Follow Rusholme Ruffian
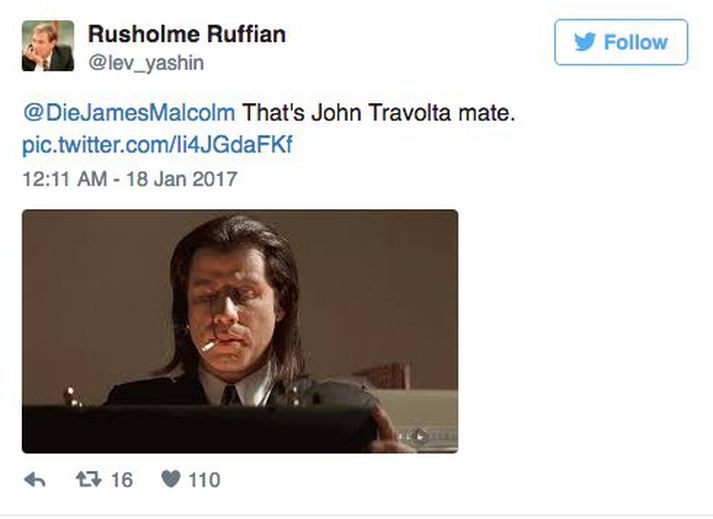The height and width of the screenshot is (519, 713). point(621,42)
